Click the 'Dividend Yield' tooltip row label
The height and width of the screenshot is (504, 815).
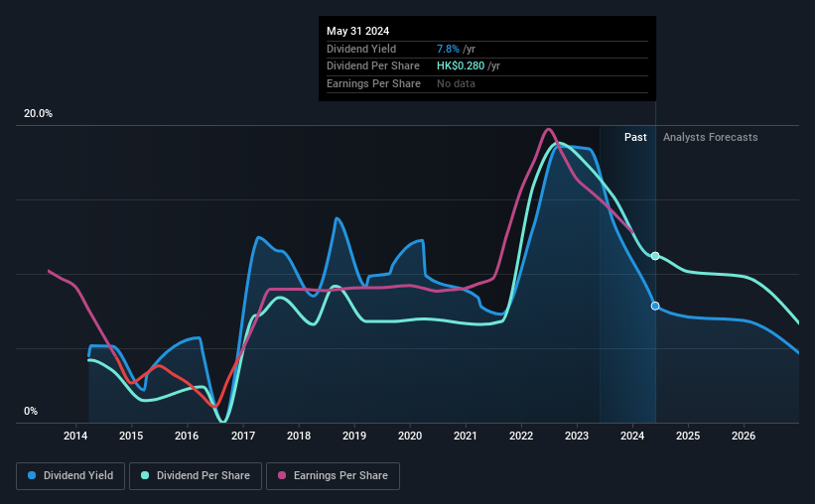[361, 49]
